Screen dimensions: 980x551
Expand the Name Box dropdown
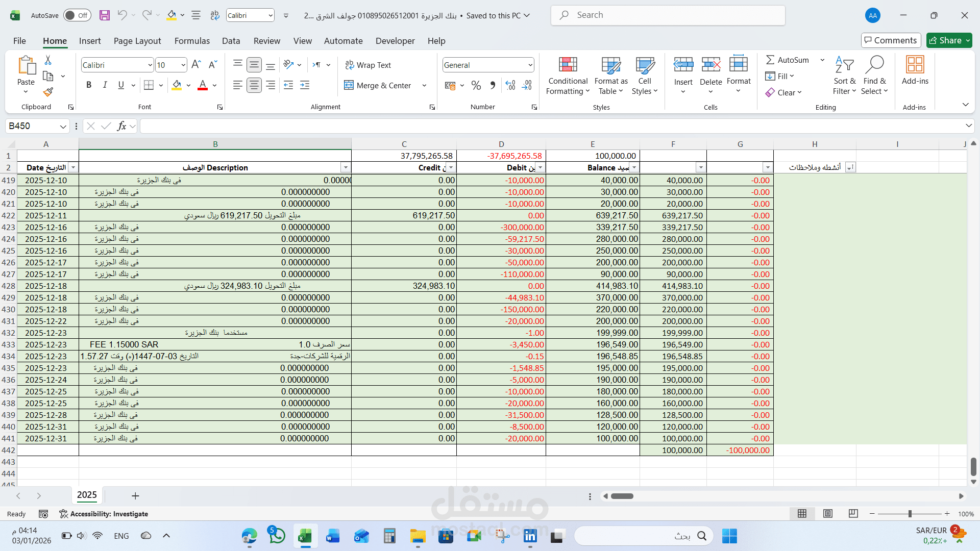pyautogui.click(x=63, y=126)
